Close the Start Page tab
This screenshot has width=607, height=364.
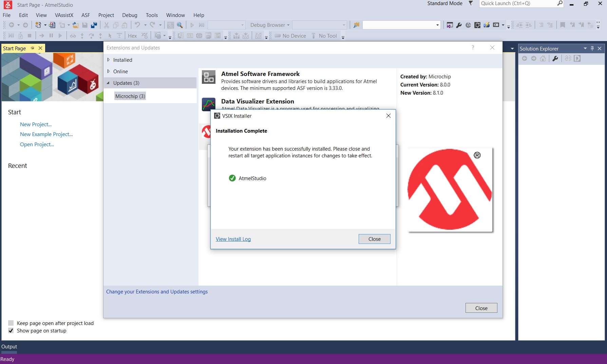[x=40, y=48]
